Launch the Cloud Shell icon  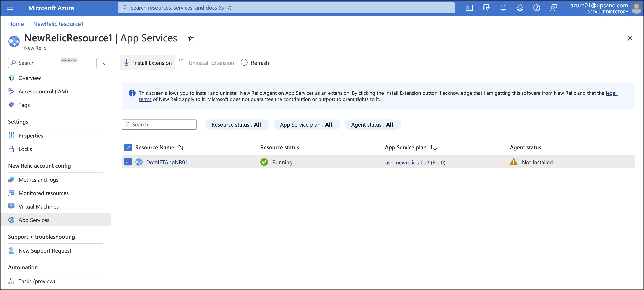point(470,8)
